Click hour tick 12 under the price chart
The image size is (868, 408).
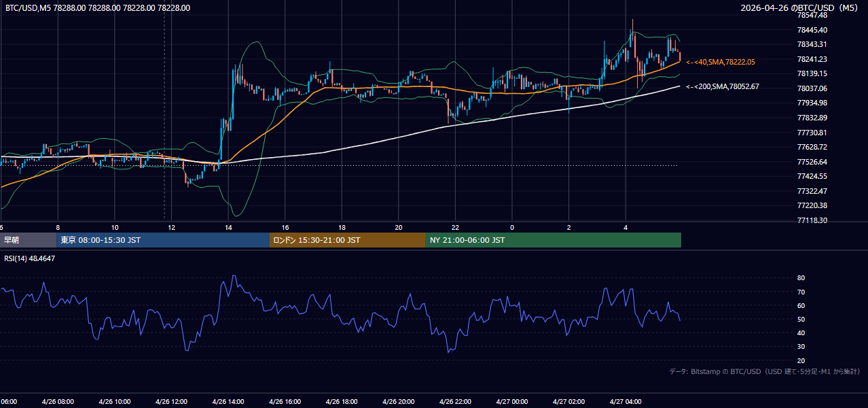[x=171, y=227]
